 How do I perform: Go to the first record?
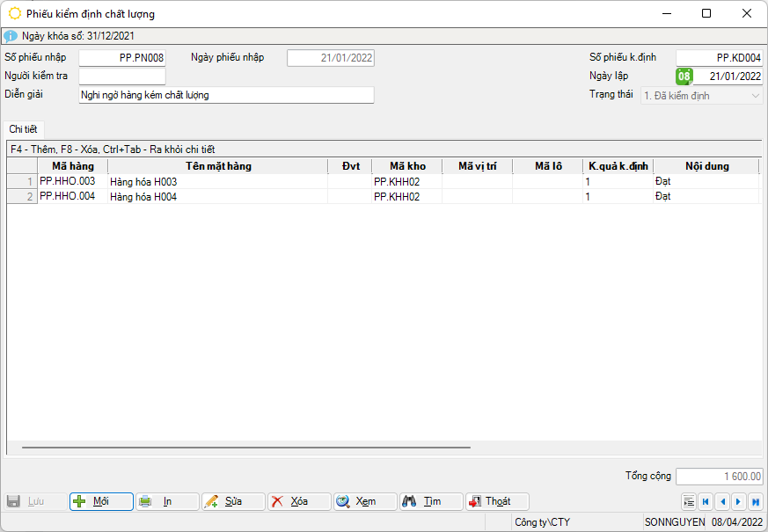706,501
